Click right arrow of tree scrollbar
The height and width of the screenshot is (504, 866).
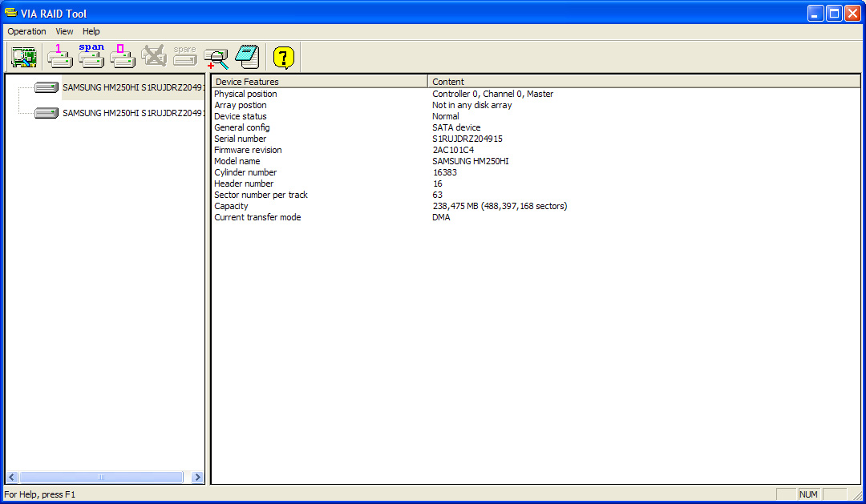pos(197,477)
